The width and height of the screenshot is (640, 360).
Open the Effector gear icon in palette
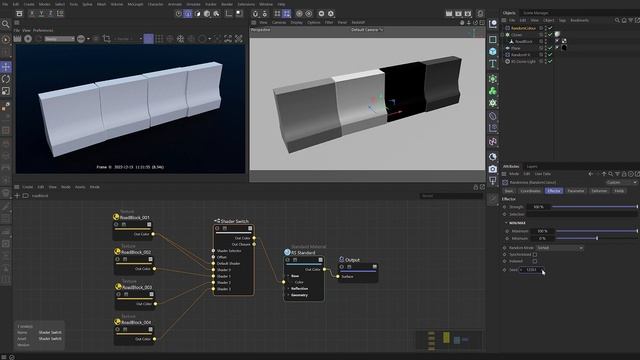[493, 103]
